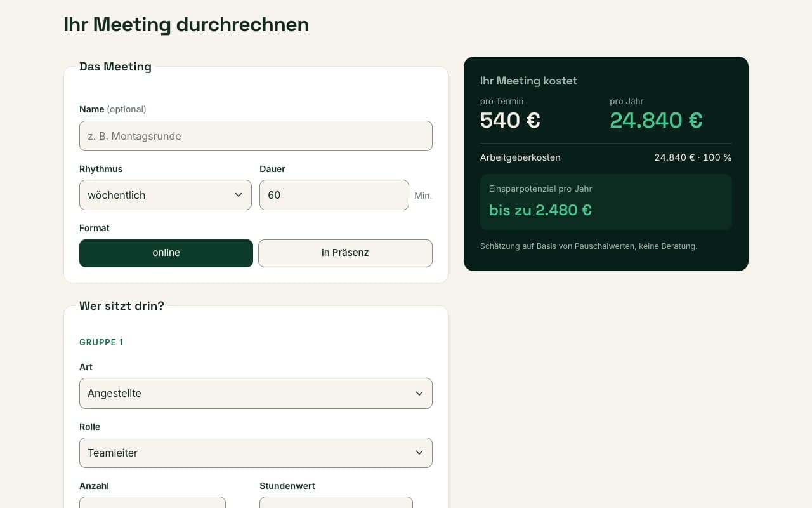Click the Das Meeting section title
Image resolution: width=812 pixels, height=508 pixels.
click(115, 67)
